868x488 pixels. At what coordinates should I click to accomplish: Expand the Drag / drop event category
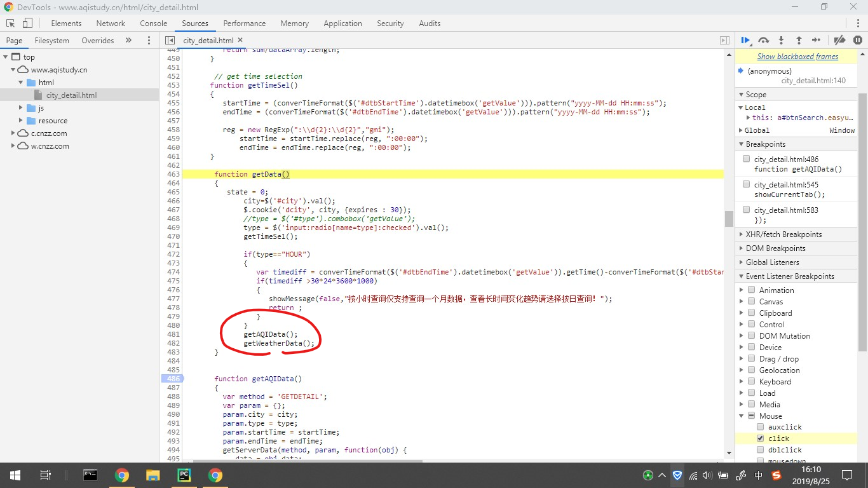point(742,359)
